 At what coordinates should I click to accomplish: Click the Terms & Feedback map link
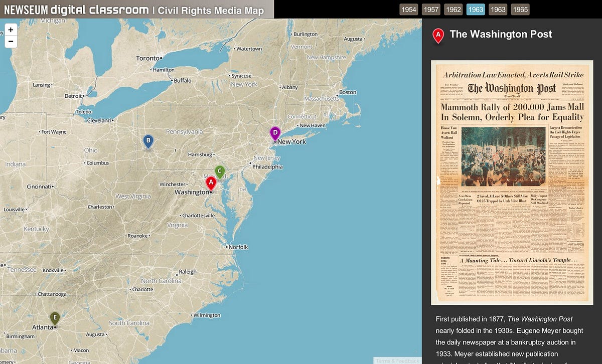pyautogui.click(x=398, y=360)
